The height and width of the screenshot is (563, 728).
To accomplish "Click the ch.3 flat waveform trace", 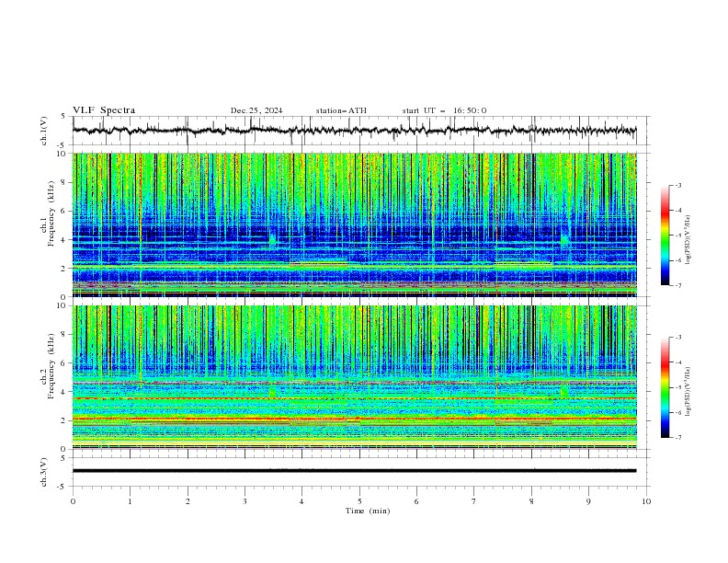I will click(354, 471).
